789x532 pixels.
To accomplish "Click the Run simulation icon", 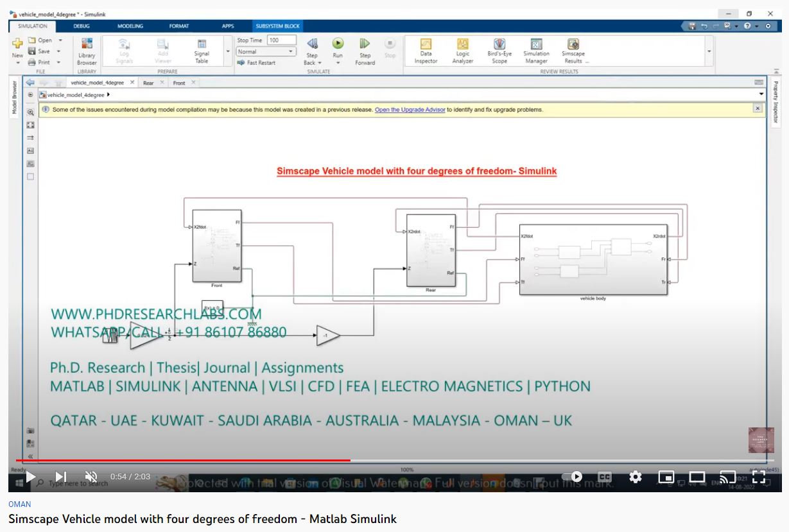I will click(x=338, y=44).
